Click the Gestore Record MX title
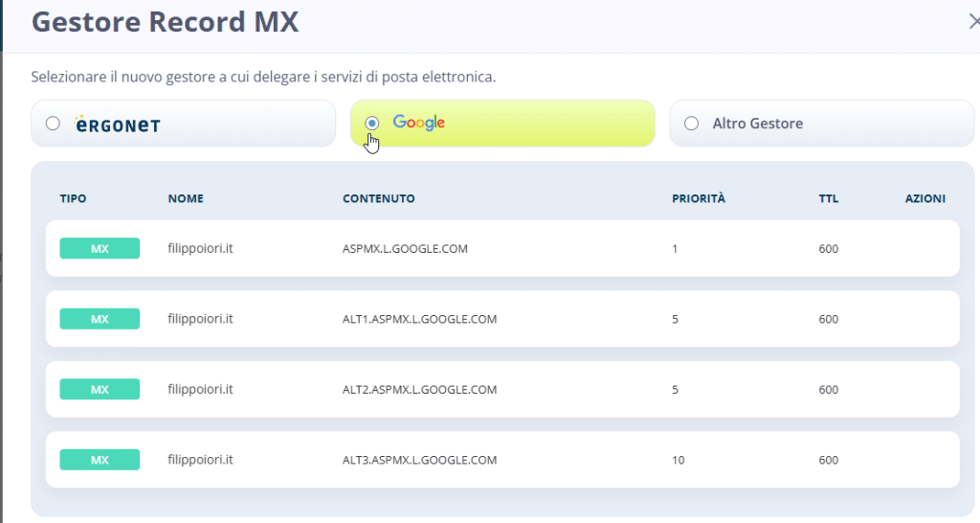This screenshot has height=523, width=980. click(165, 22)
